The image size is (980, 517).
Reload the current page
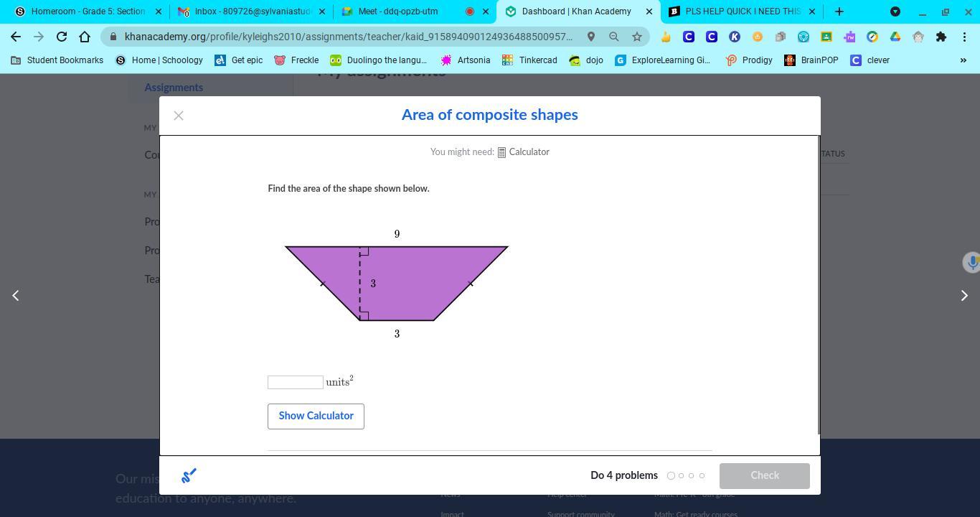[62, 37]
